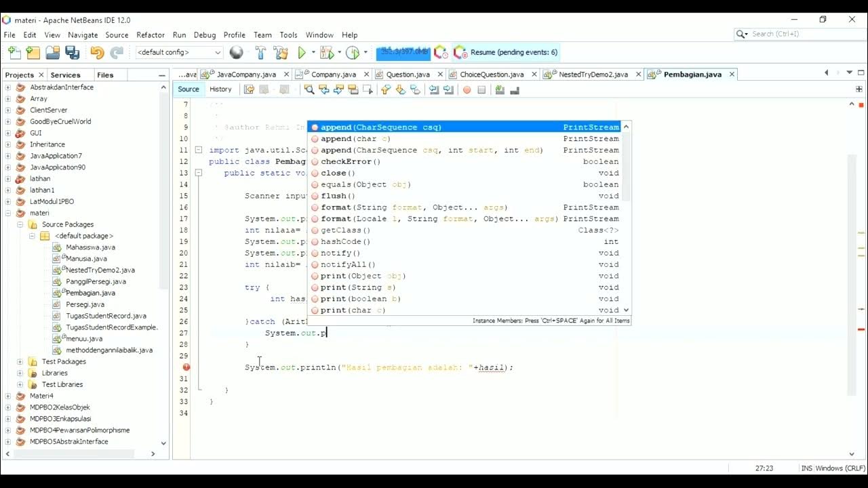Run the project with green play icon

click(x=302, y=52)
